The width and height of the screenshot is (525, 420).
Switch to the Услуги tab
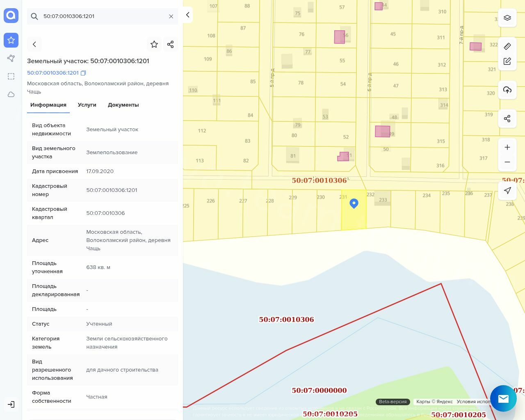pyautogui.click(x=87, y=105)
